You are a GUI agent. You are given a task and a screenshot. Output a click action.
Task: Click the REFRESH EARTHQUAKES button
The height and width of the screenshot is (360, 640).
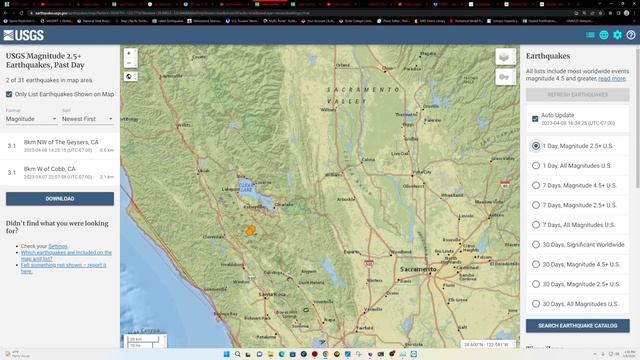577,95
